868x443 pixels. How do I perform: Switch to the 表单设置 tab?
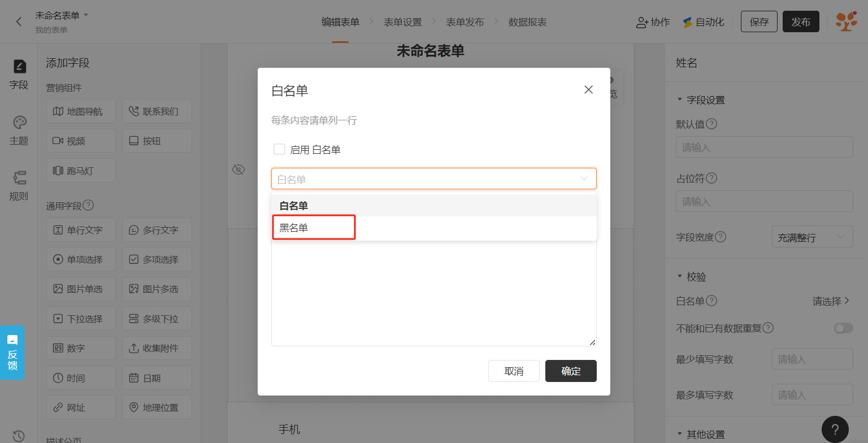(x=403, y=22)
